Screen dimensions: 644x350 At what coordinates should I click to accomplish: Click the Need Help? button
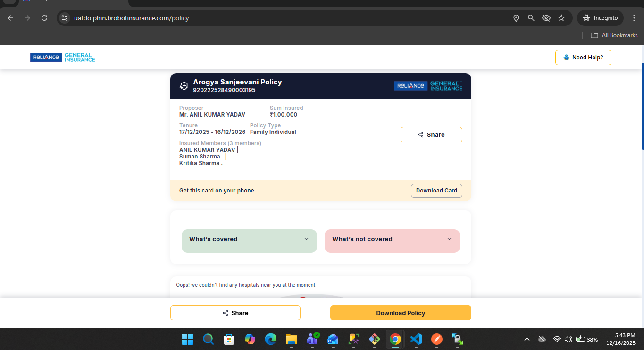(x=583, y=58)
